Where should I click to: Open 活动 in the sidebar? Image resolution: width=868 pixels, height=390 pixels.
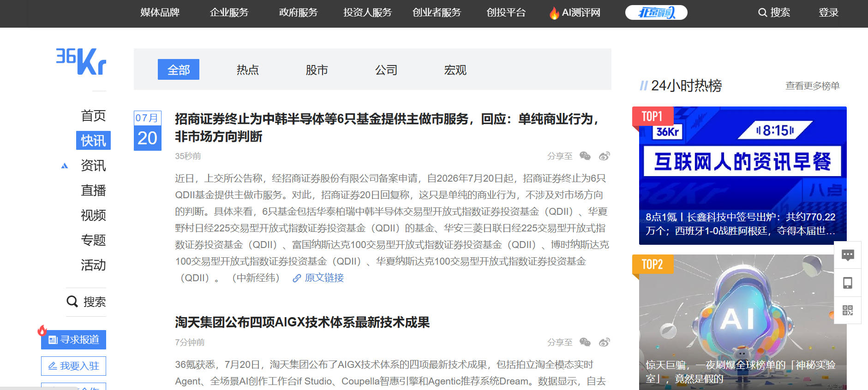pyautogui.click(x=93, y=265)
